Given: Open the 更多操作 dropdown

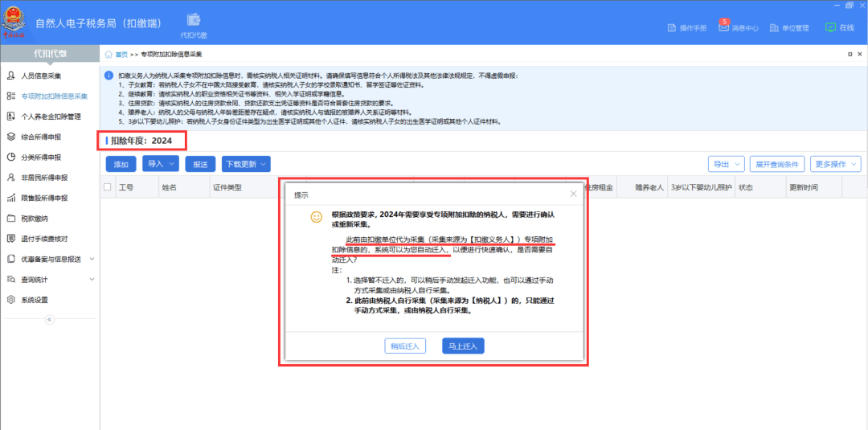Looking at the screenshot, I should coord(835,164).
